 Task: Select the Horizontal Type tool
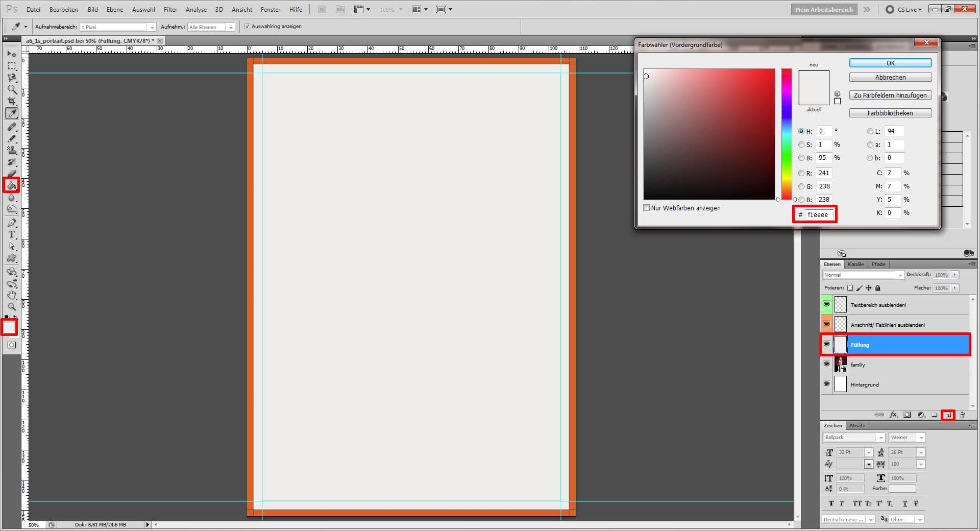[x=12, y=235]
